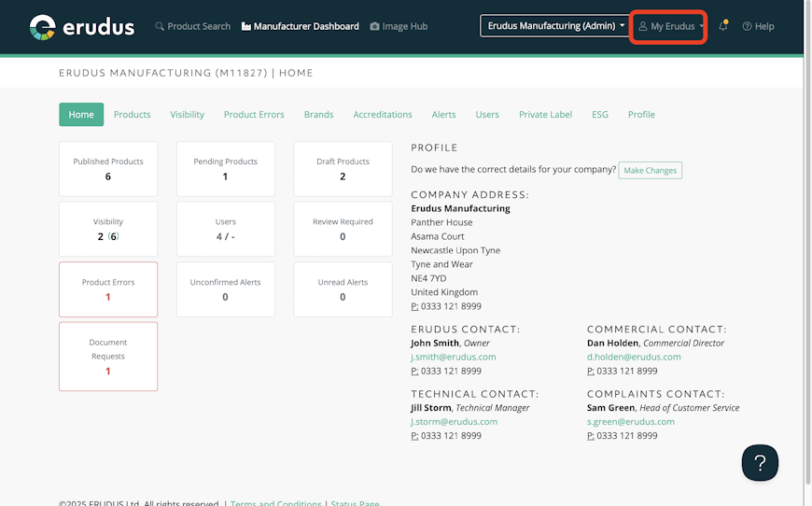
Task: Click the John Smith contact name
Action: [435, 343]
